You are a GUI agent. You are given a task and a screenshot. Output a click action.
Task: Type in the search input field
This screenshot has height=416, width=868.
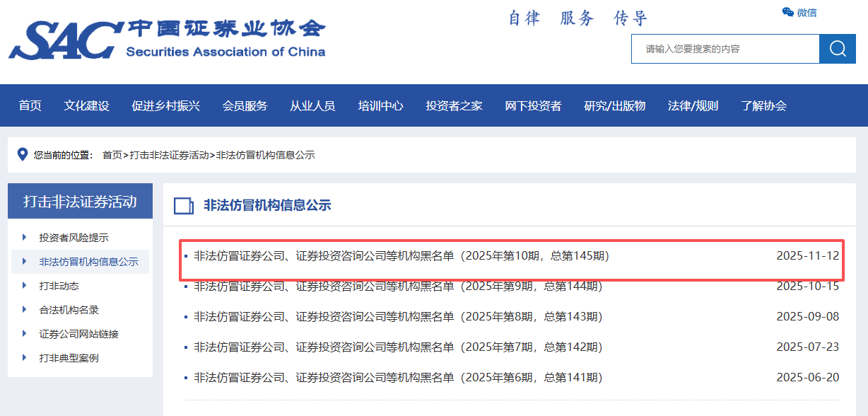[725, 49]
